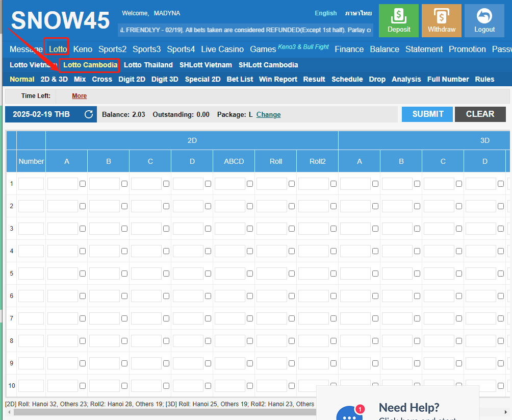
Task: Click the horizontal scrollbar at the bottom
Action: point(153,412)
